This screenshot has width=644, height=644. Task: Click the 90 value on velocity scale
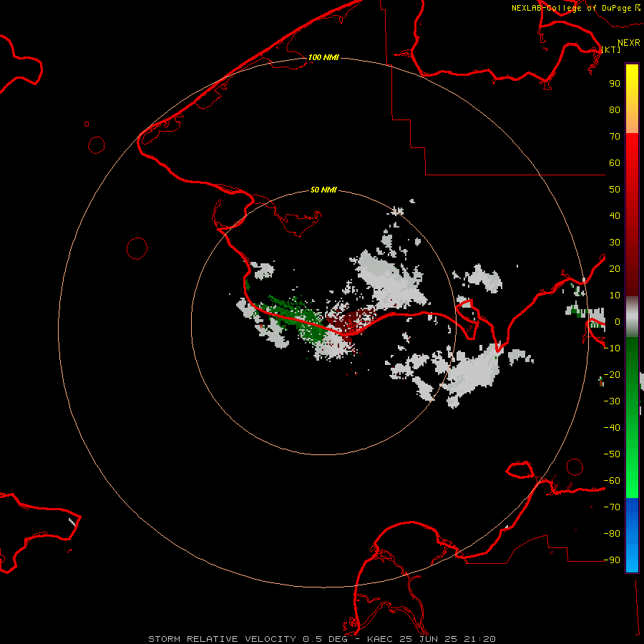615,84
